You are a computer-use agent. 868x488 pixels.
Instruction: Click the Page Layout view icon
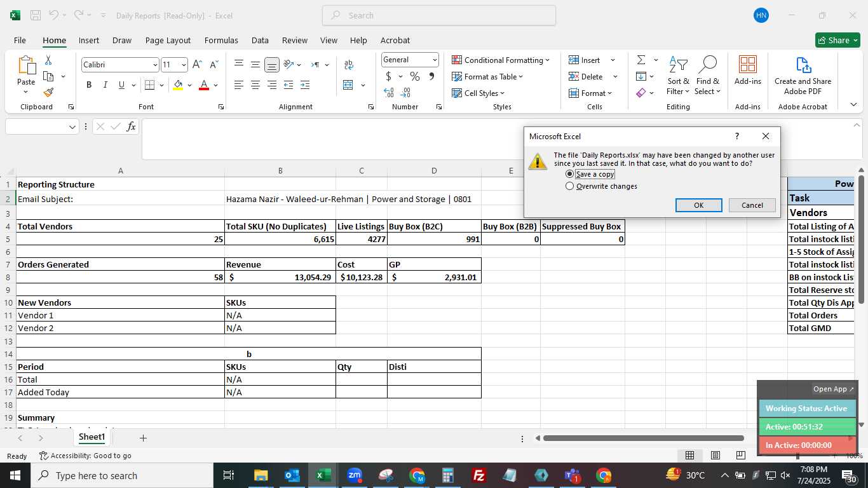tap(715, 456)
